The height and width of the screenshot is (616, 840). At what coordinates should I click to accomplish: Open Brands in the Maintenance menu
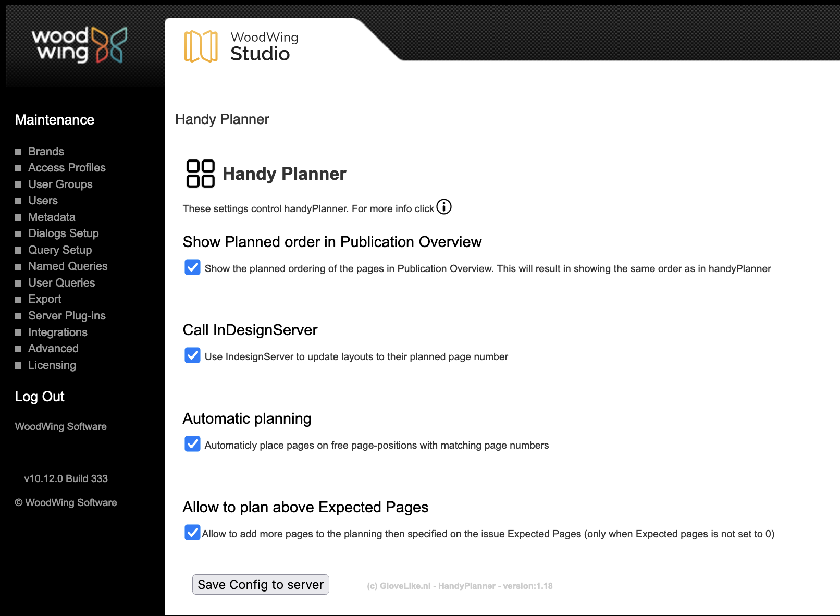click(x=46, y=152)
